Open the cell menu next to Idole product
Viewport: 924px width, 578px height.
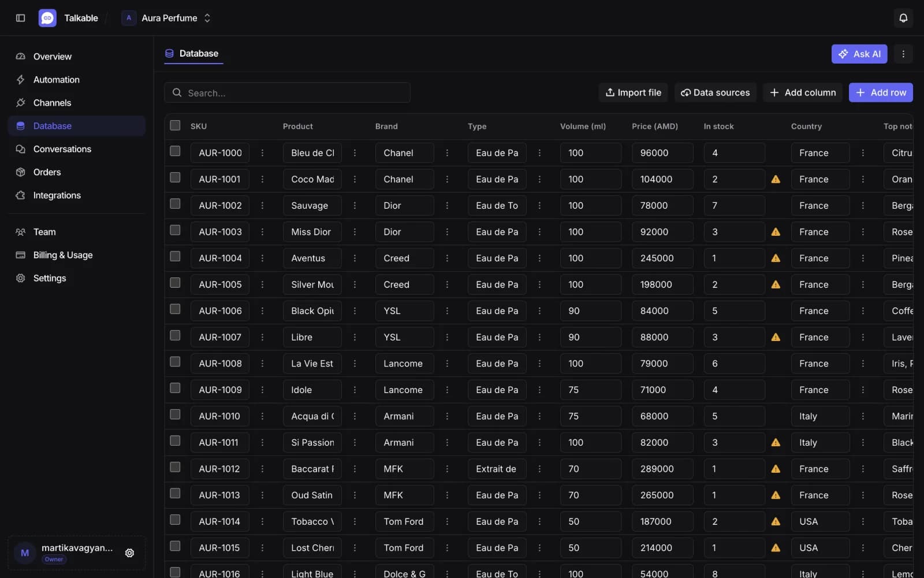[x=355, y=390]
